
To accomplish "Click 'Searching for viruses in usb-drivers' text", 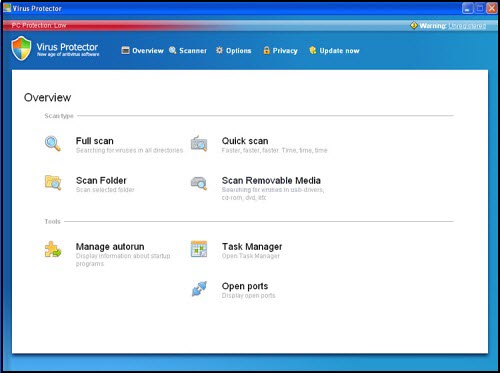I will [x=273, y=194].
